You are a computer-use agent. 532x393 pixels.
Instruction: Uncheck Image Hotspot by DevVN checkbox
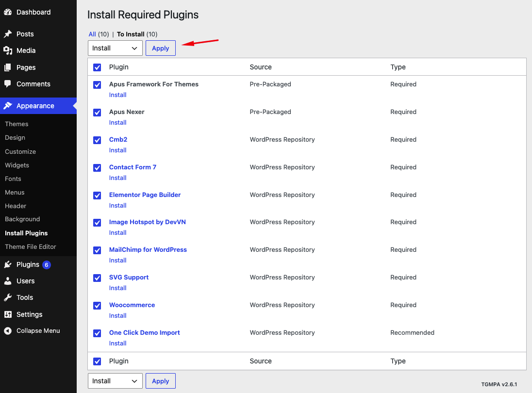point(97,222)
